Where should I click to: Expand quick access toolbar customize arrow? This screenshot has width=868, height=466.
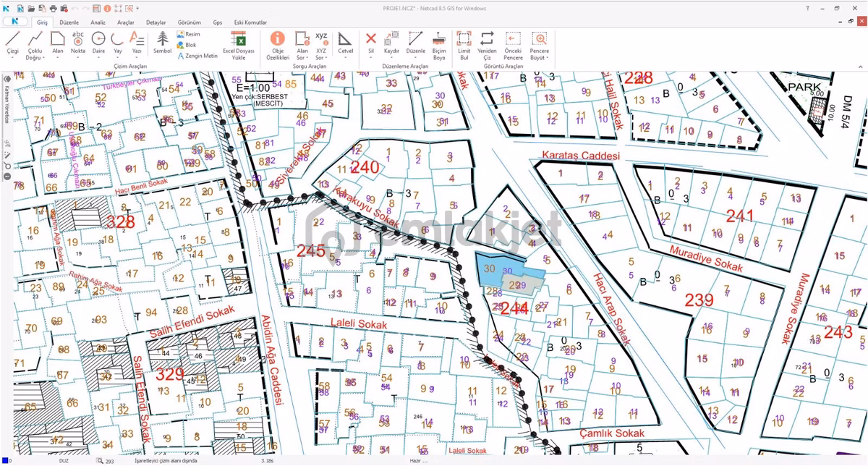coord(137,8)
